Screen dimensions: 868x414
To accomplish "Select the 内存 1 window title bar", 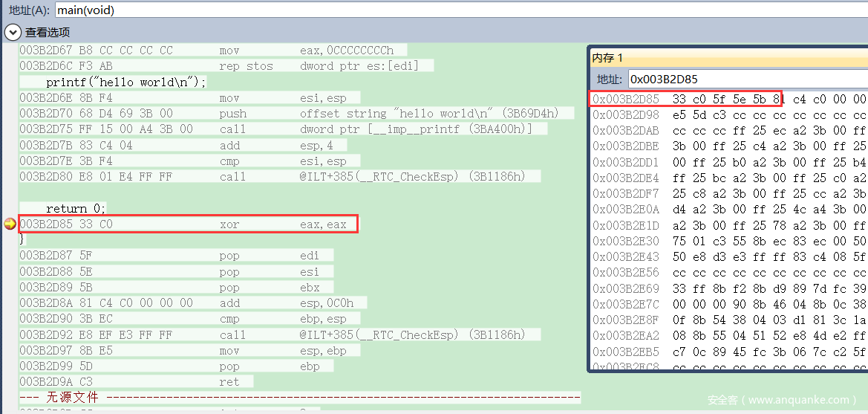I will [x=728, y=57].
